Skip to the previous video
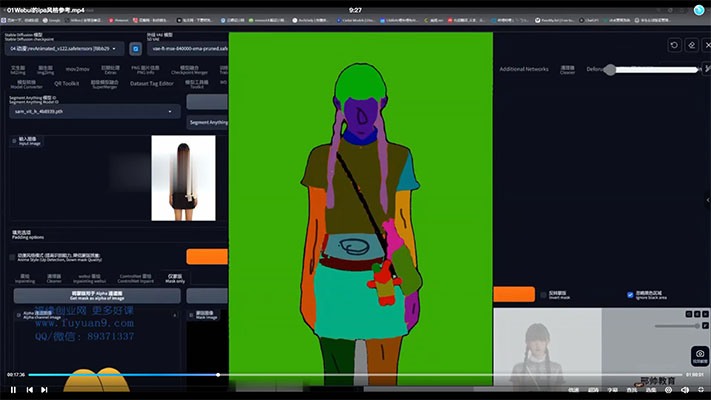This screenshot has height=400, width=711. [29, 389]
